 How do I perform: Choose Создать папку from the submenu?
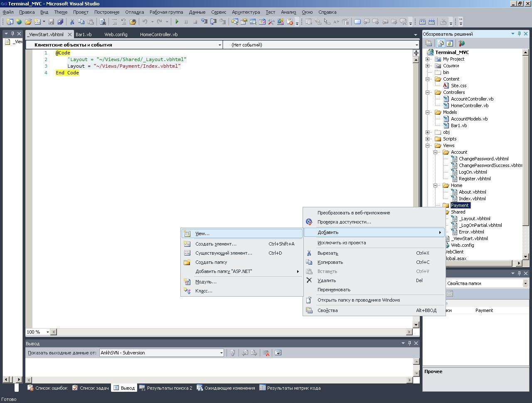click(242, 262)
